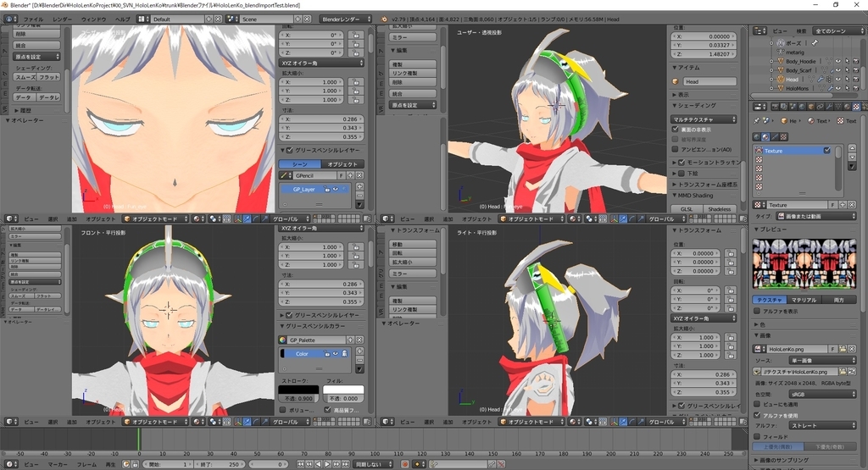Click the black ストローク color swatch
Viewport: 868px width, 470px height.
(298, 390)
